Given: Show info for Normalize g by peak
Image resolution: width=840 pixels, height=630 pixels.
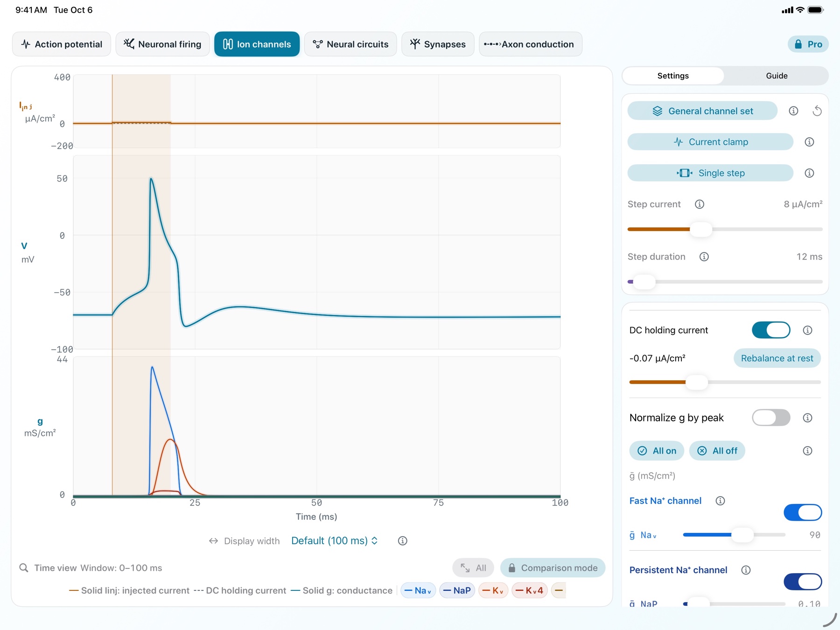Looking at the screenshot, I should pos(807,418).
